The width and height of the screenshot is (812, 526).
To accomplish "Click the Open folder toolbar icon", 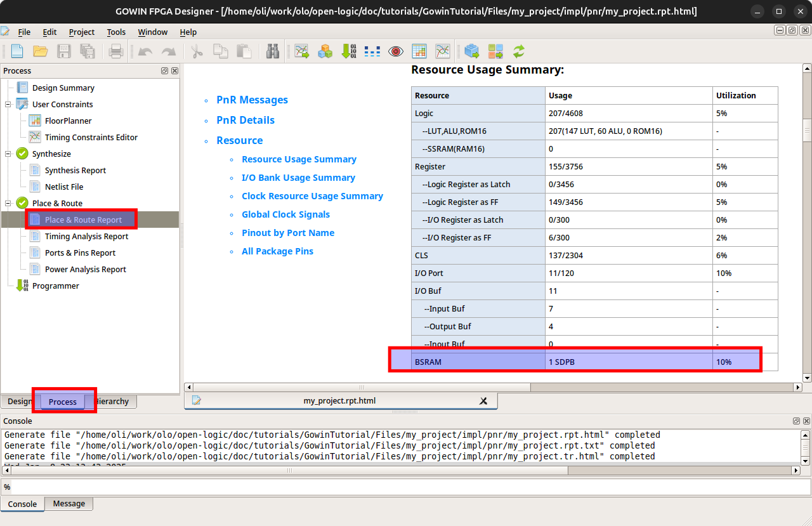I will (x=41, y=51).
